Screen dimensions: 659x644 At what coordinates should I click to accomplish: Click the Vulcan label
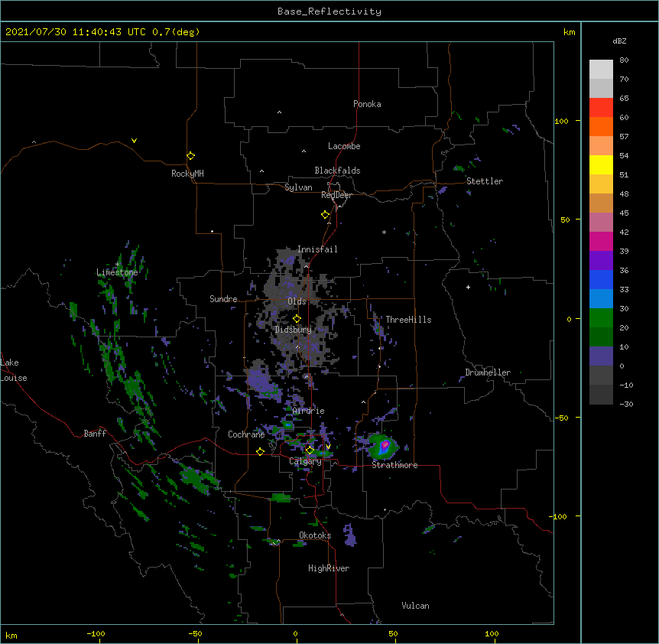pos(415,606)
